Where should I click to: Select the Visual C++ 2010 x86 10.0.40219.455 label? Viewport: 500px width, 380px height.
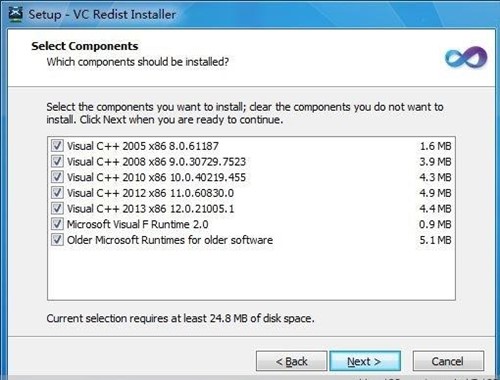[156, 177]
